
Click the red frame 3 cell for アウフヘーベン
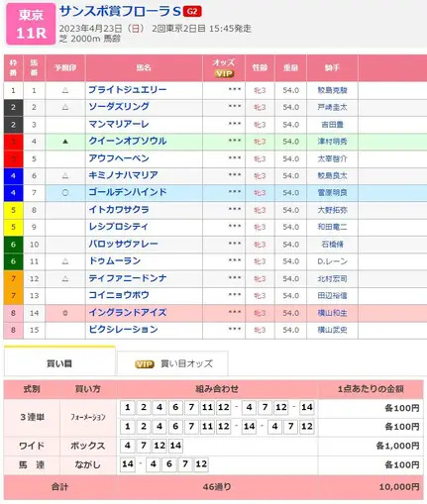click(x=13, y=159)
